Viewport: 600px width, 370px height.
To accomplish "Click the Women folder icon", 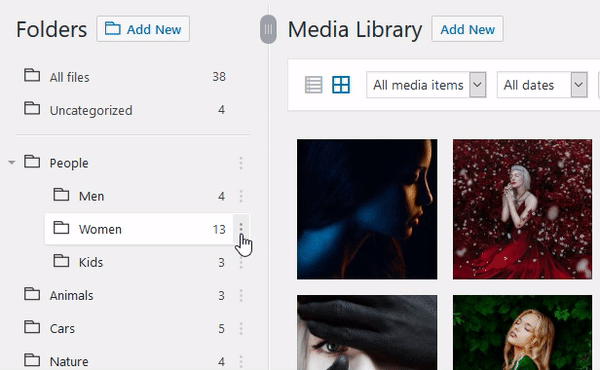I will pyautogui.click(x=61, y=227).
